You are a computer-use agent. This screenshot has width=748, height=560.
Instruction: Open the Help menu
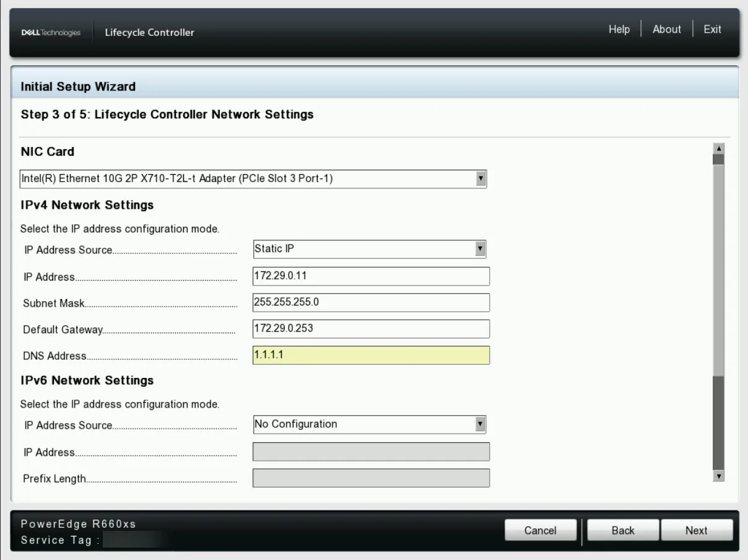coord(619,30)
